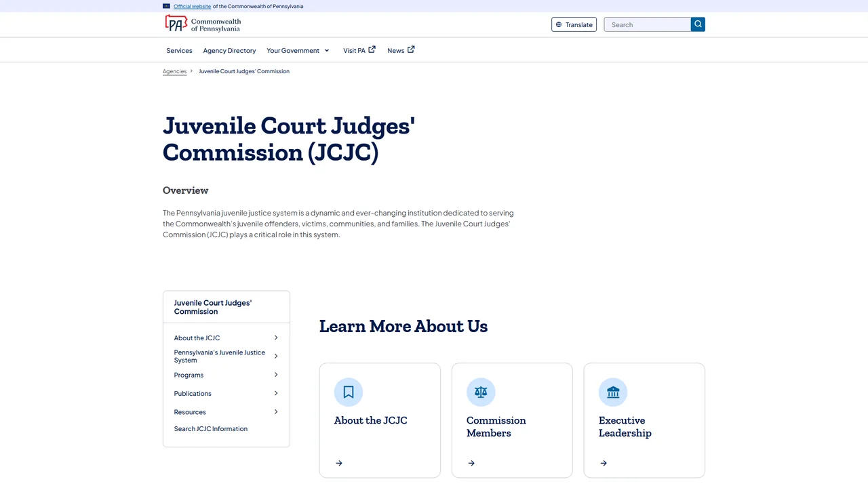Go to the Agencies breadcrumb link
The image size is (868, 488).
coord(174,71)
